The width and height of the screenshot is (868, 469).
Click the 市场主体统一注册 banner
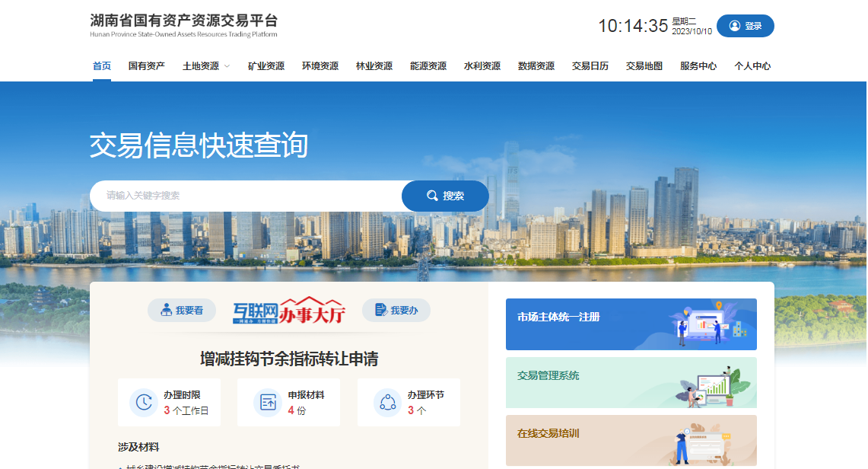631,324
